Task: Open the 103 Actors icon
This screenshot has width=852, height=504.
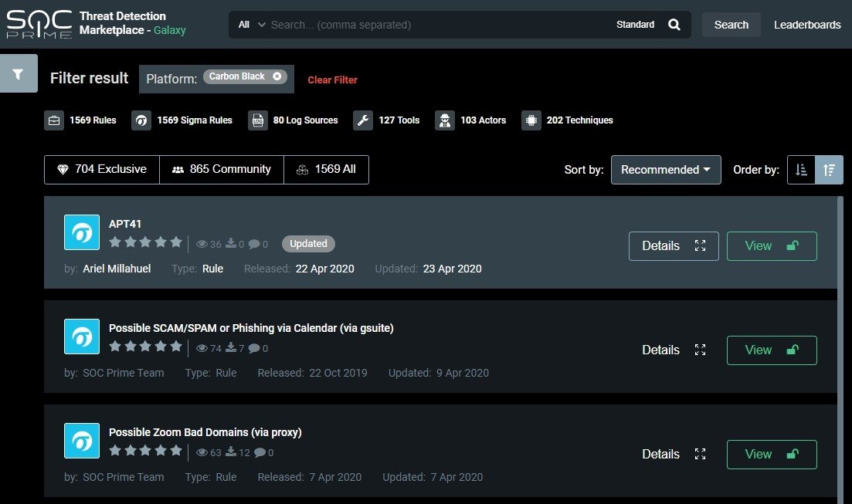Action: (444, 120)
